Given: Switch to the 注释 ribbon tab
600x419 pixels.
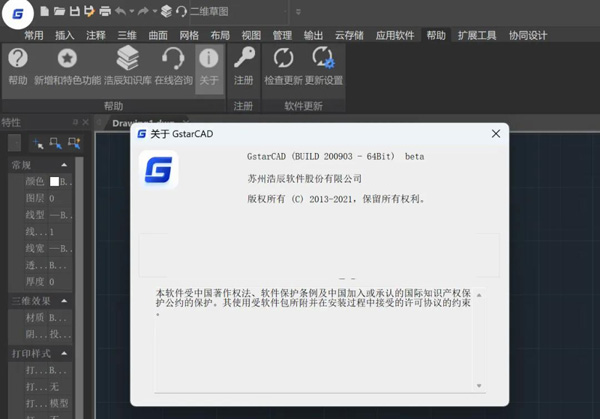Looking at the screenshot, I should [96, 36].
